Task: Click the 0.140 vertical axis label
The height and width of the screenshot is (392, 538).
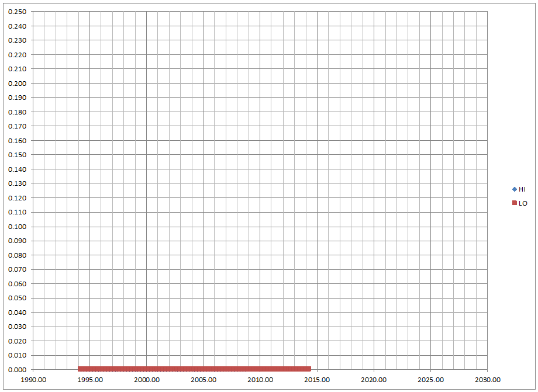Action: click(17, 169)
